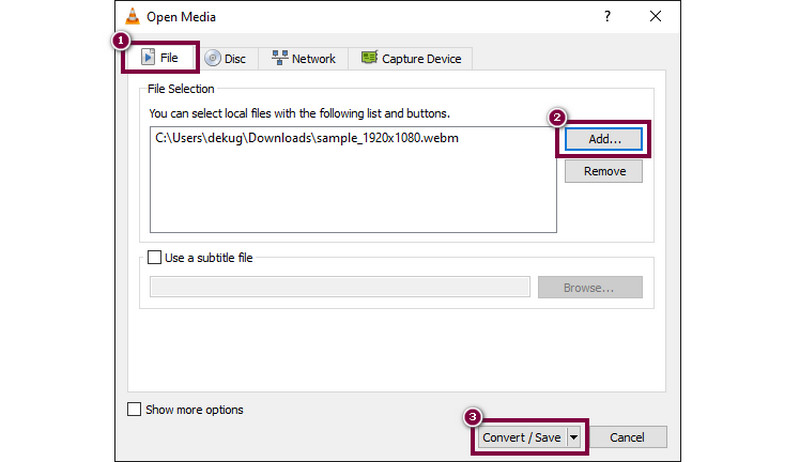Click the question mark help button
The height and width of the screenshot is (462, 800).
click(x=607, y=16)
